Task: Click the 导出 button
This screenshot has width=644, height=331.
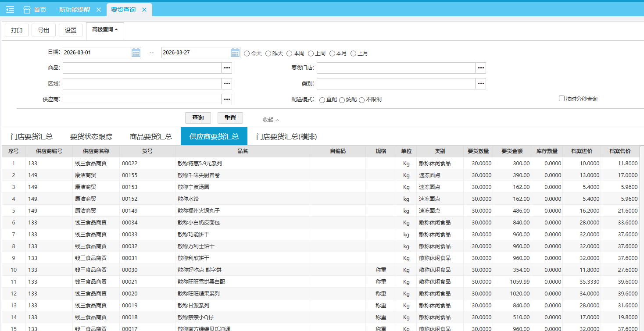Action: 43,30
